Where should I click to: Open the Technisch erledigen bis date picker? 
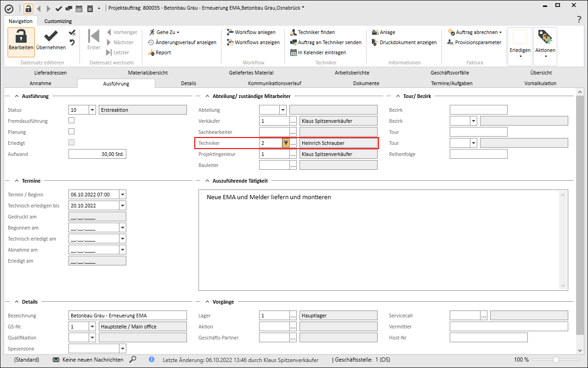click(122, 206)
